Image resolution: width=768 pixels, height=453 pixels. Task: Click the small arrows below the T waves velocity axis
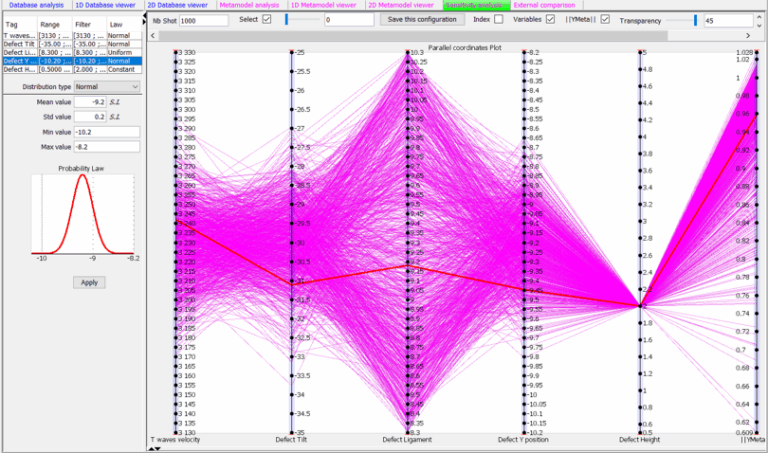tap(155, 449)
